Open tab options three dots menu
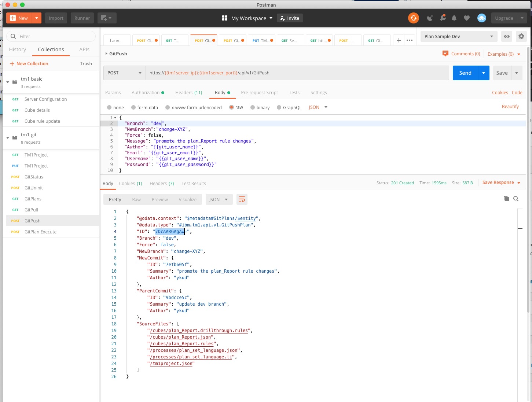 point(410,40)
